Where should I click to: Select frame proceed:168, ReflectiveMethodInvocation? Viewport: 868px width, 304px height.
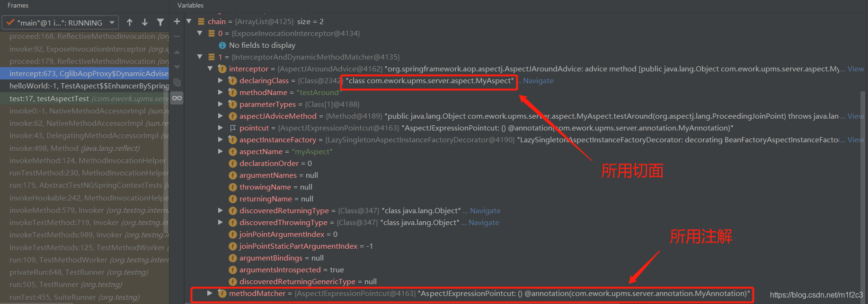[x=84, y=36]
